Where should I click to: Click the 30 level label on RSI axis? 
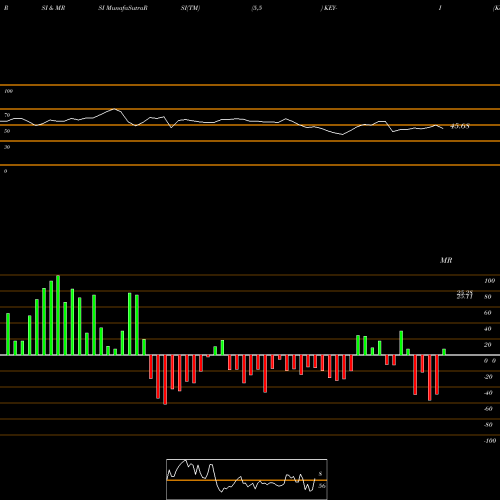tap(7, 147)
